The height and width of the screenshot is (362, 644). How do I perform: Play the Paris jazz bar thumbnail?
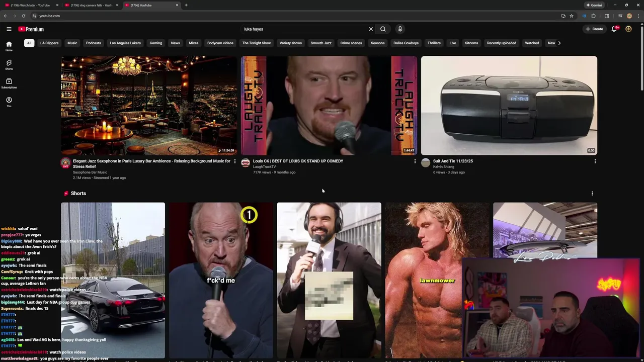tap(149, 106)
